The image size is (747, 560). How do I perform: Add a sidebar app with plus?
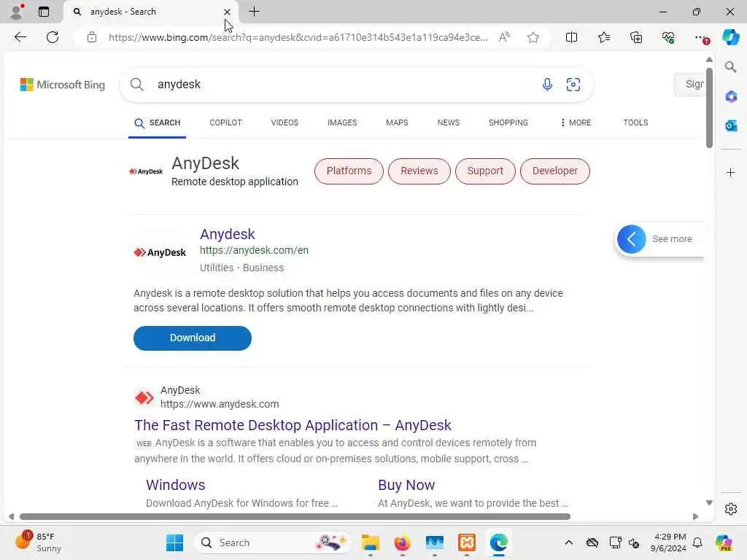(731, 172)
